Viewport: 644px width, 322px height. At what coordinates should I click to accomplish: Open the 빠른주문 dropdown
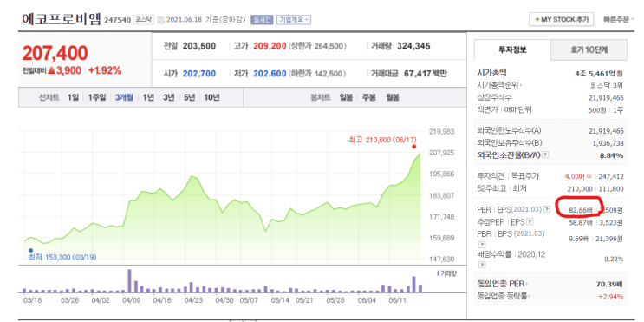(619, 19)
